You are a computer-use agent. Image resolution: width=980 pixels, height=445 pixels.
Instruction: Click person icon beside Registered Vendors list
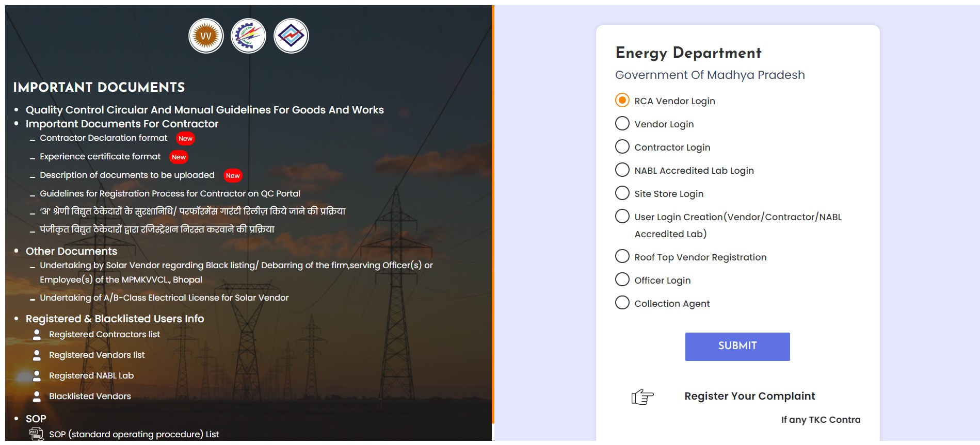(37, 355)
